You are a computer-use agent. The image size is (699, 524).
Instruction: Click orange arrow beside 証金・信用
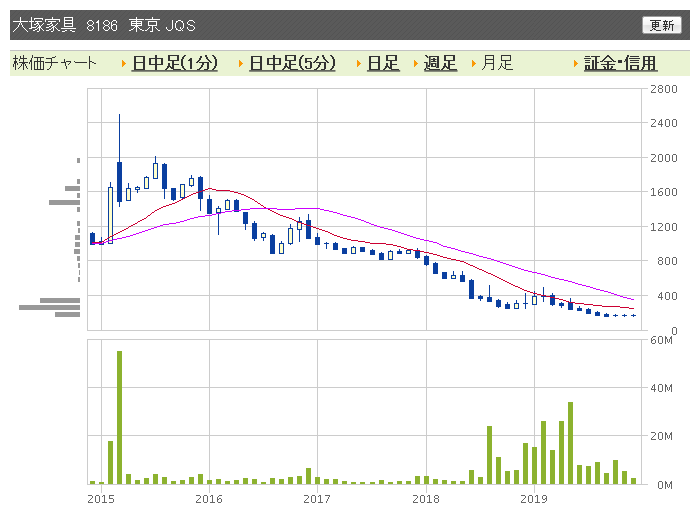pyautogui.click(x=576, y=63)
